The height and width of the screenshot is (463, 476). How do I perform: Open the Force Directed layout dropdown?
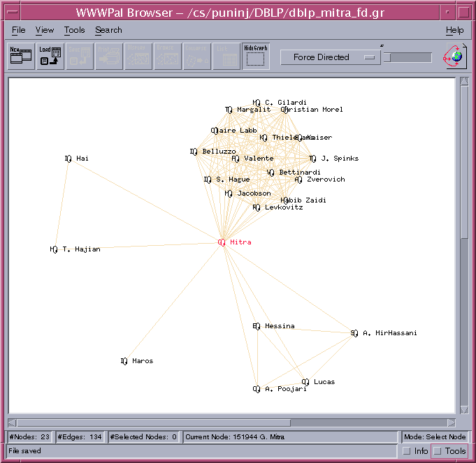click(x=331, y=57)
